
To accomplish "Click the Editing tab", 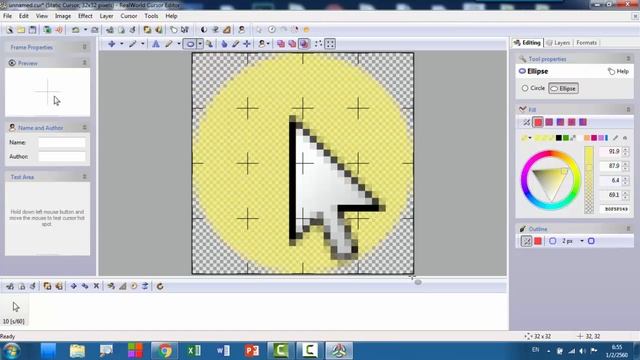I will click(x=527, y=42).
